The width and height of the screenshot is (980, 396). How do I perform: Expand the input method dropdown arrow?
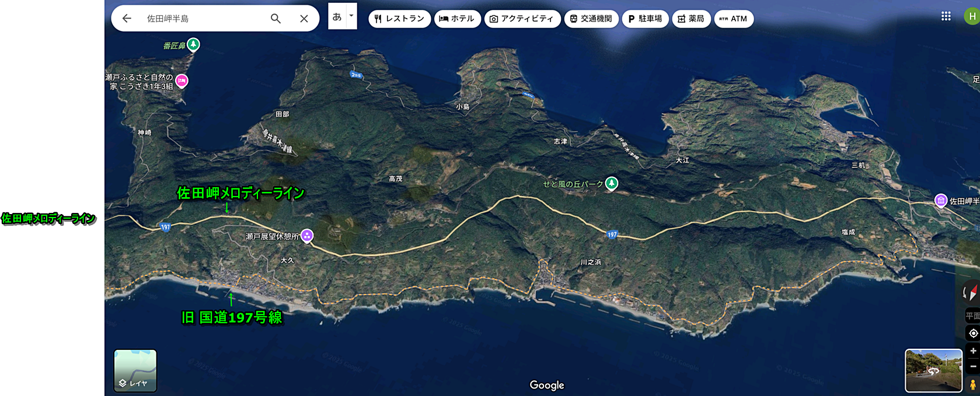pos(351,16)
